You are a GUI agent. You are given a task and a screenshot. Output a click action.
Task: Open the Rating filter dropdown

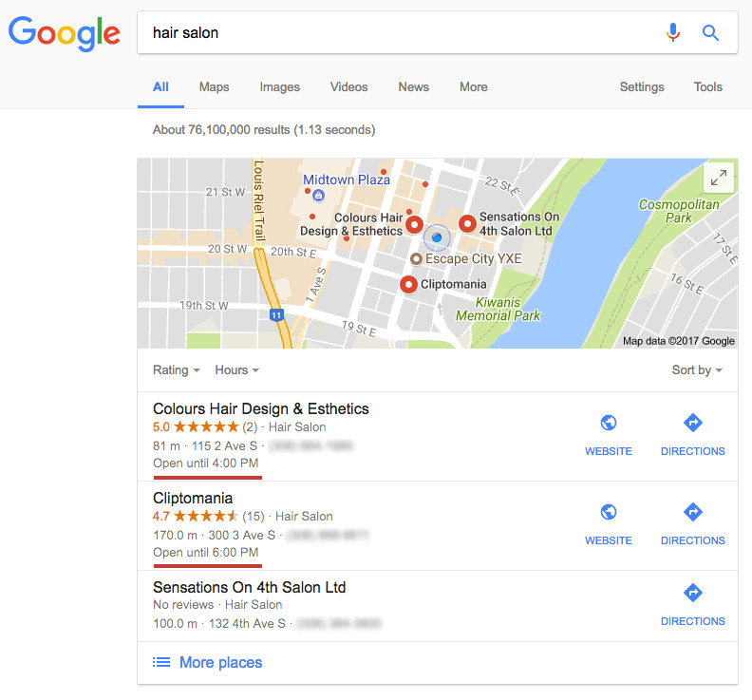pyautogui.click(x=176, y=369)
